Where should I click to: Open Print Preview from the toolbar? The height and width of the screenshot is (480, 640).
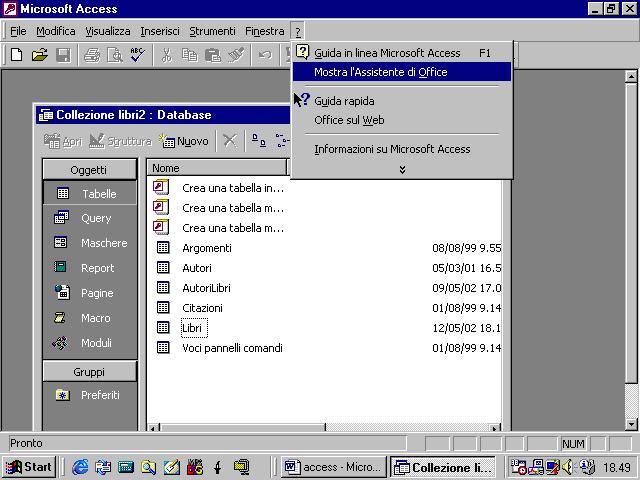[x=115, y=55]
